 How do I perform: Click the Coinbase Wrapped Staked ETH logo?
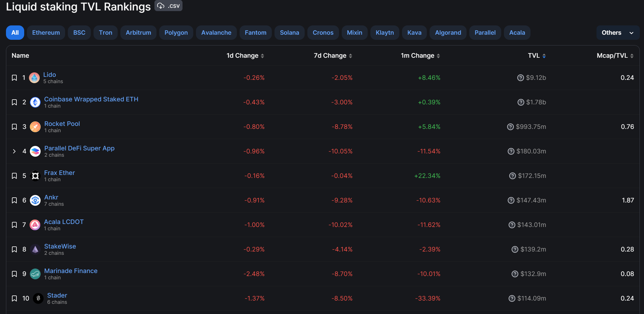pos(35,102)
